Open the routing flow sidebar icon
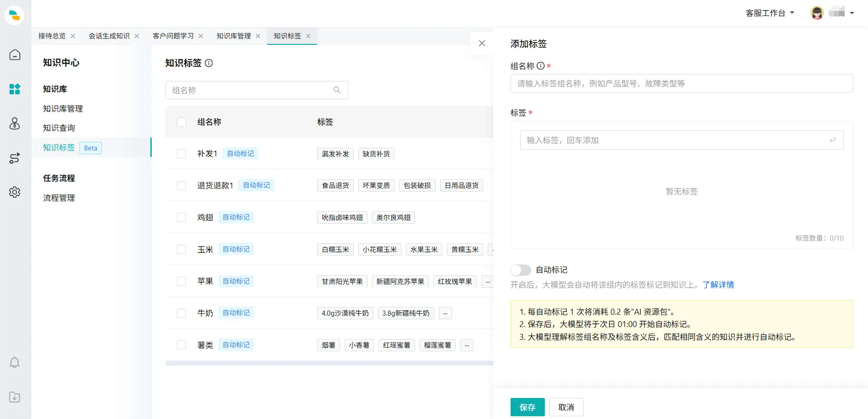This screenshot has width=868, height=419. pos(15,158)
